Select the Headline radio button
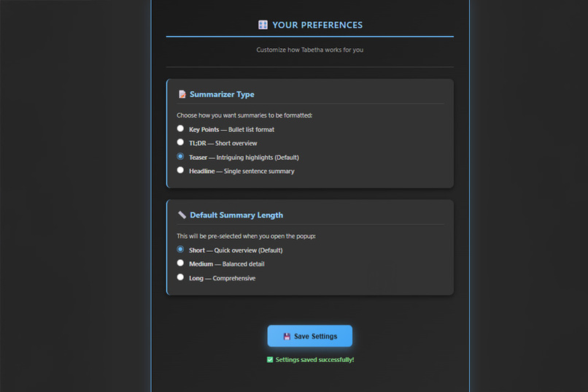 click(x=180, y=170)
